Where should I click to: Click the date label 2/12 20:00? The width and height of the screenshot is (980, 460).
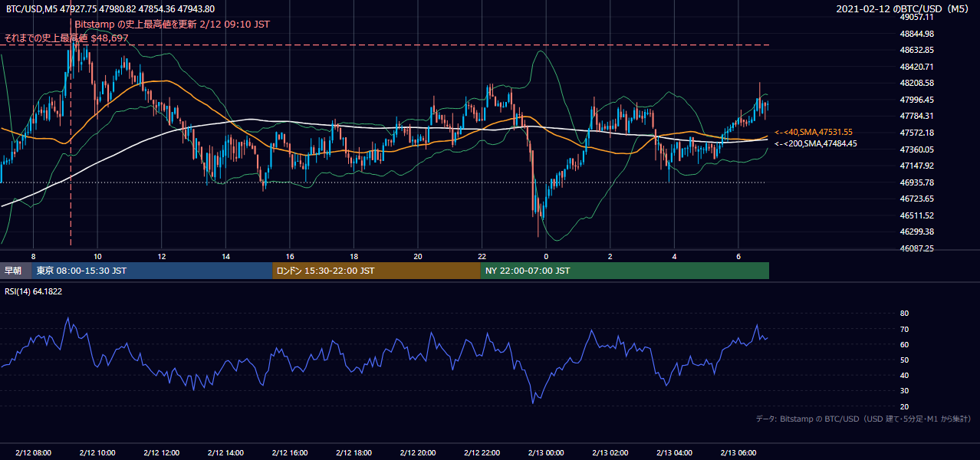(418, 452)
